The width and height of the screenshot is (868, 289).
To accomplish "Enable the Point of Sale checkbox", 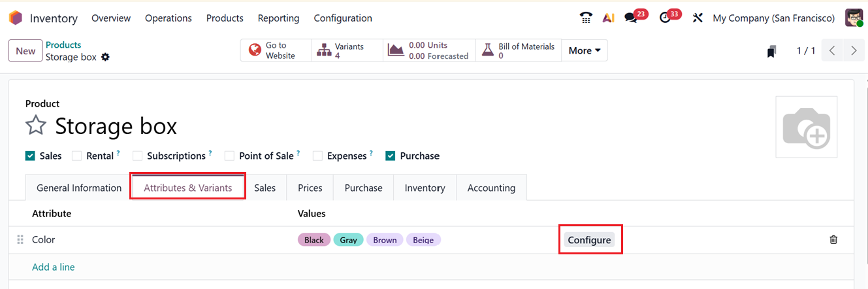I will 229,156.
